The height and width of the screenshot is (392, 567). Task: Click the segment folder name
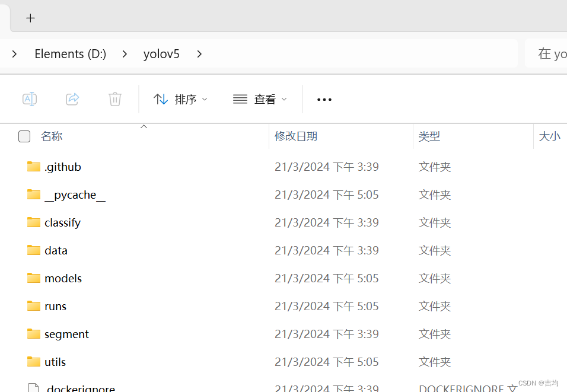tap(66, 334)
